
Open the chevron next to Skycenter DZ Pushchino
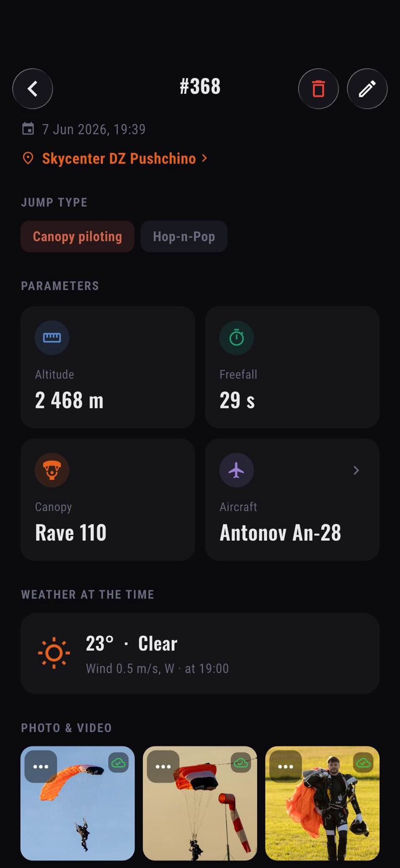click(x=204, y=158)
